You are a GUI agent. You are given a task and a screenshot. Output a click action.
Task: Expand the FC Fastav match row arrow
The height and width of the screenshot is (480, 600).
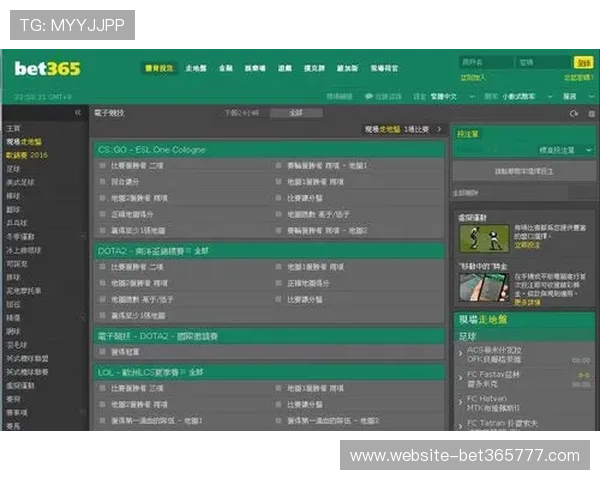coord(460,378)
